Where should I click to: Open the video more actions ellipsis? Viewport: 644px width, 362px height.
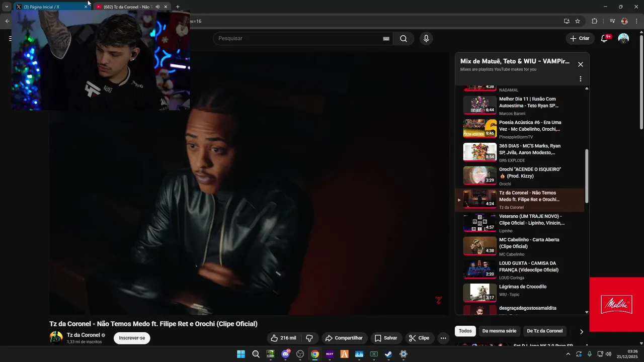(x=443, y=338)
